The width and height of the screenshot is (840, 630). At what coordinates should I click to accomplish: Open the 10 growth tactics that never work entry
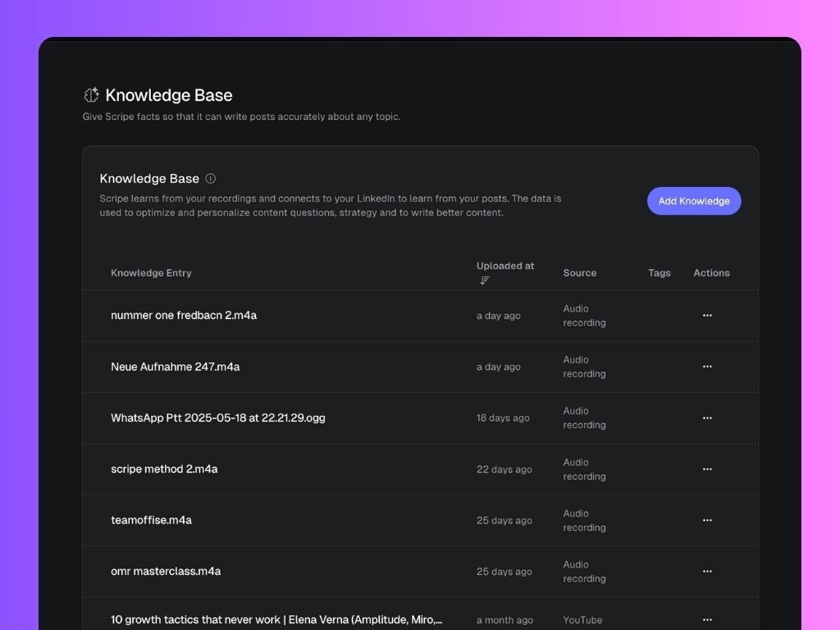point(276,620)
